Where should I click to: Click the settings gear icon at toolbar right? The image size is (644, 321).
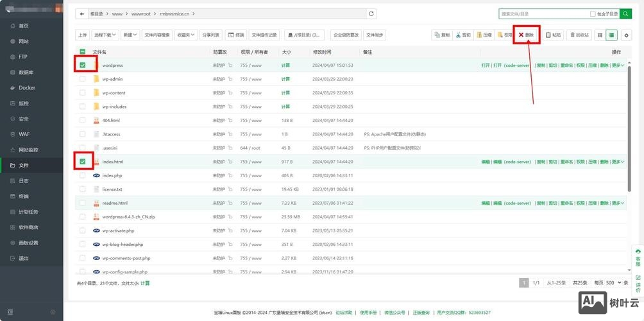(626, 35)
